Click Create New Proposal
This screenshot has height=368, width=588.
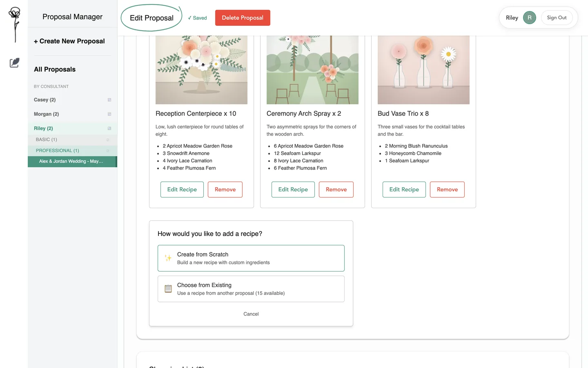pyautogui.click(x=69, y=41)
